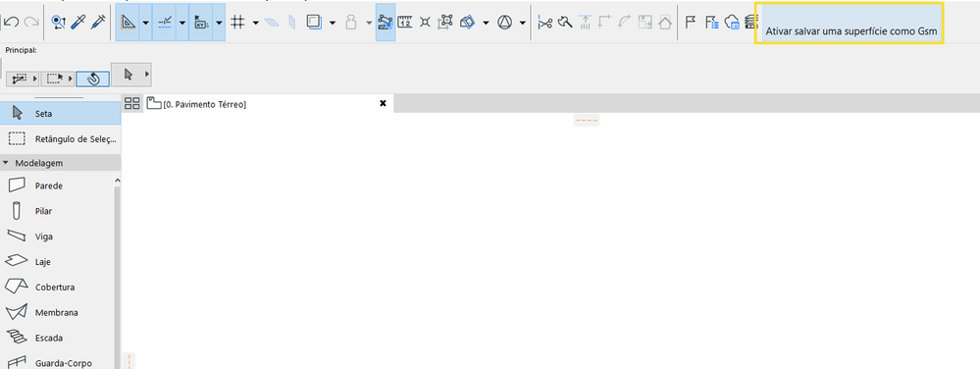Click the stacked layers icon
This screenshot has width=980, height=369.
click(x=750, y=23)
